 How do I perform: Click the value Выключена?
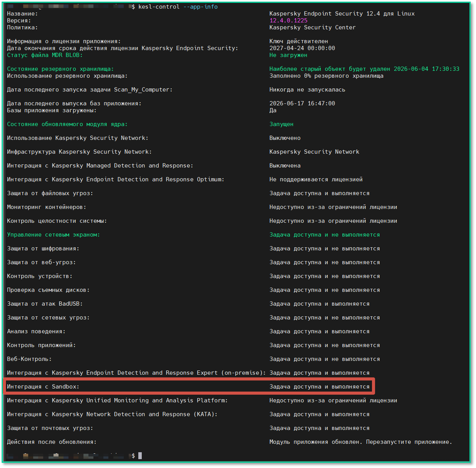click(x=285, y=166)
